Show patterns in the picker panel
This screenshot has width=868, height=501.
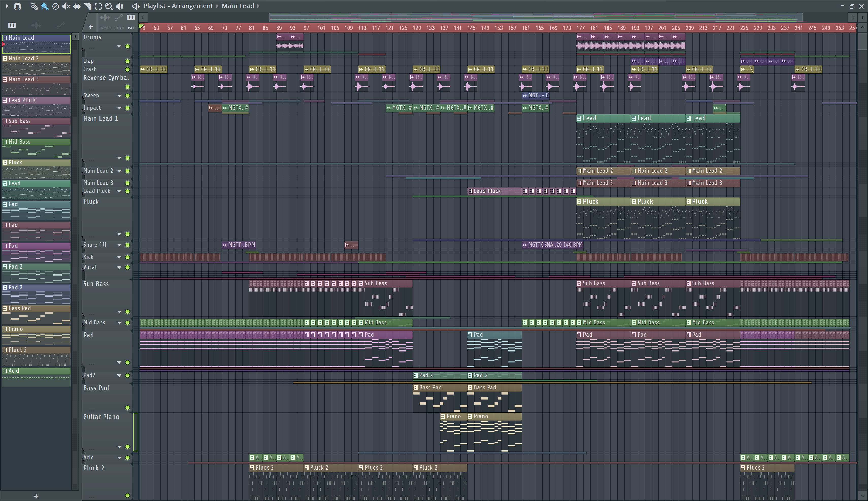point(12,25)
